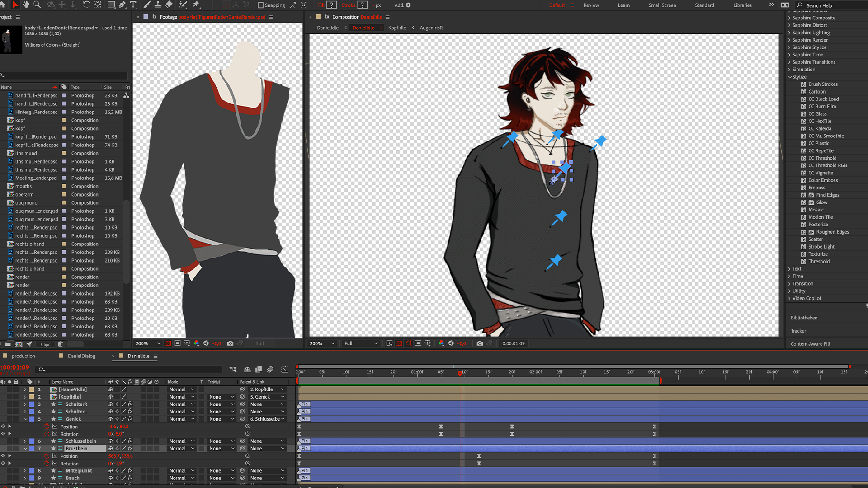Select the Clone Stamp tool
This screenshot has height=488, width=868.
[x=158, y=5]
